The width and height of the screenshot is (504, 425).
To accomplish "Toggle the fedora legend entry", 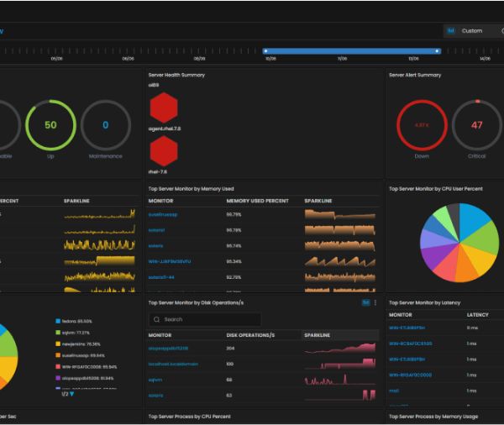I will [x=76, y=321].
